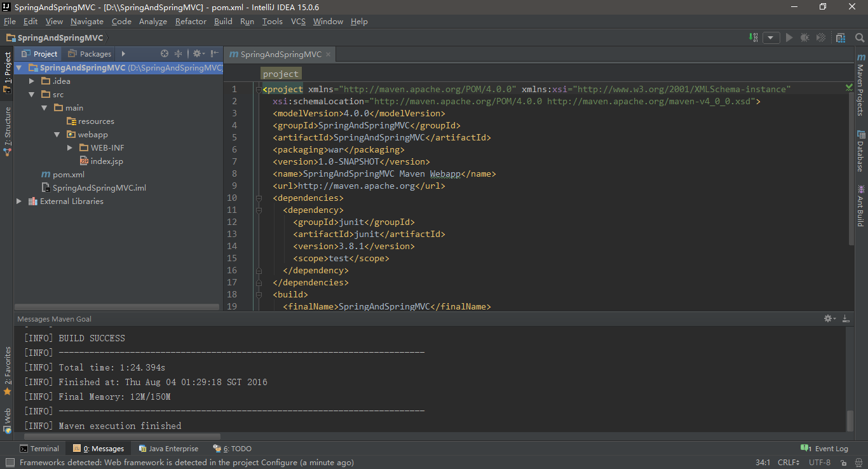Open the VCS menu
Screen dimensions: 868x469
point(298,21)
